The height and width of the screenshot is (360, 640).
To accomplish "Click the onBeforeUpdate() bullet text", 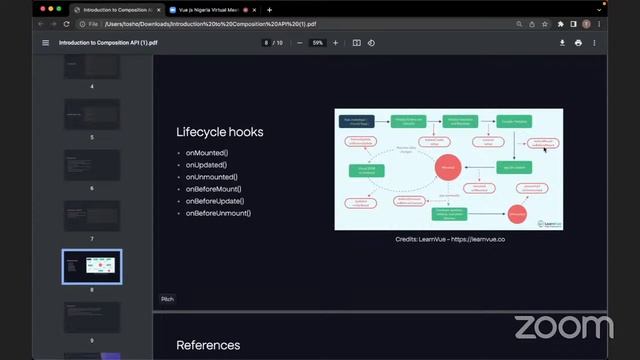I will click(215, 201).
